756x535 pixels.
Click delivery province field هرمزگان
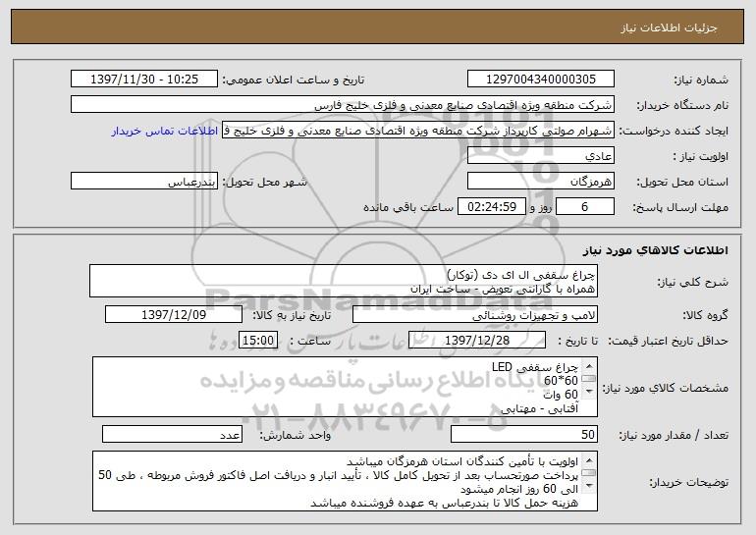click(540, 182)
